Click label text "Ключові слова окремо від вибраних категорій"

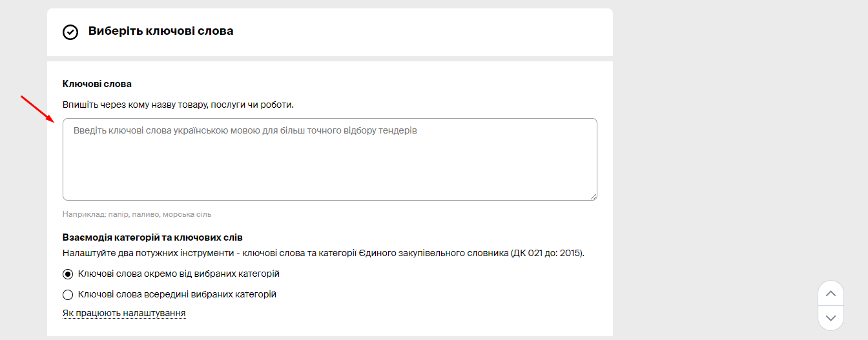coord(178,274)
